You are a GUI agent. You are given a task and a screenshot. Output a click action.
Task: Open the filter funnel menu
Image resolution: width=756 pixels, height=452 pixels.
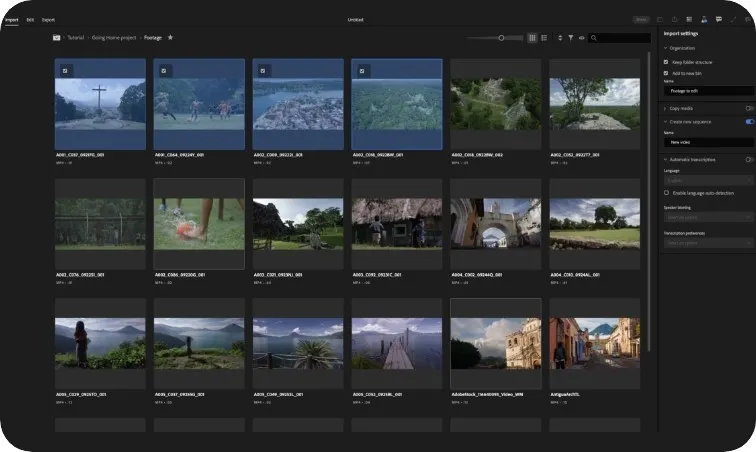click(571, 38)
